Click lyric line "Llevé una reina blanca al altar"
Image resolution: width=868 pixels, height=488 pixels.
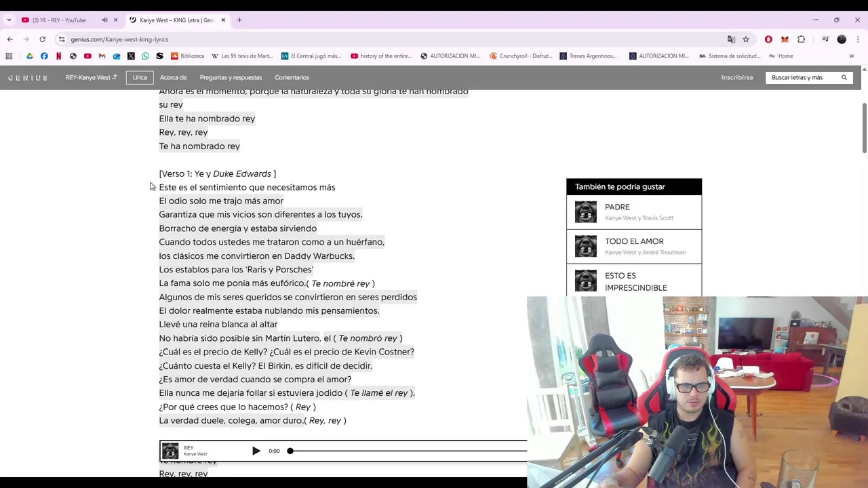pyautogui.click(x=218, y=324)
